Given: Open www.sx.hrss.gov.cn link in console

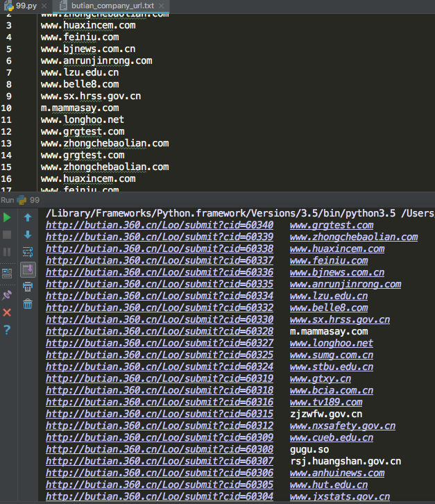Looking at the screenshot, I should [340, 319].
